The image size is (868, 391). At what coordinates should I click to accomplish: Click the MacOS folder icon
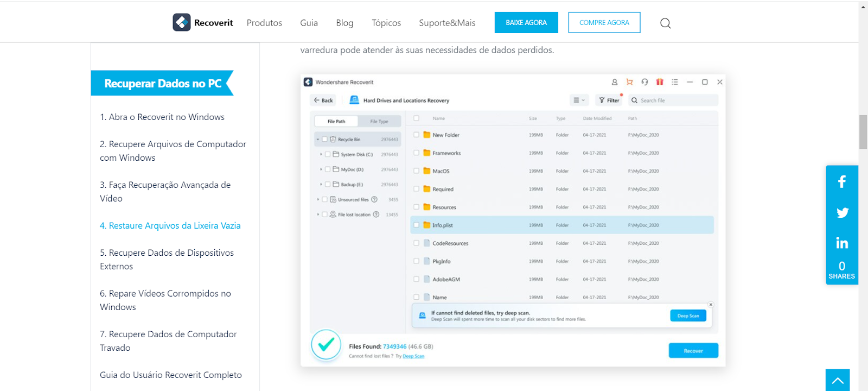[x=427, y=171]
